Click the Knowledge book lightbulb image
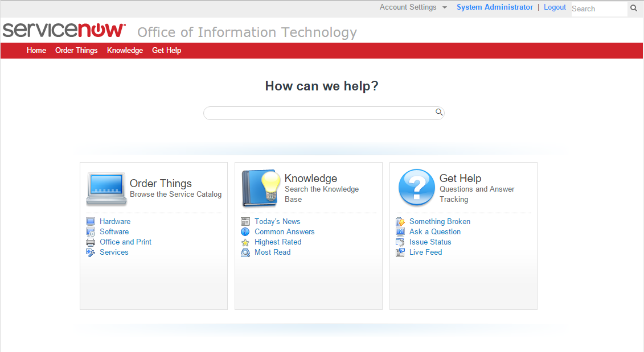The height and width of the screenshot is (352, 644). pos(261,188)
